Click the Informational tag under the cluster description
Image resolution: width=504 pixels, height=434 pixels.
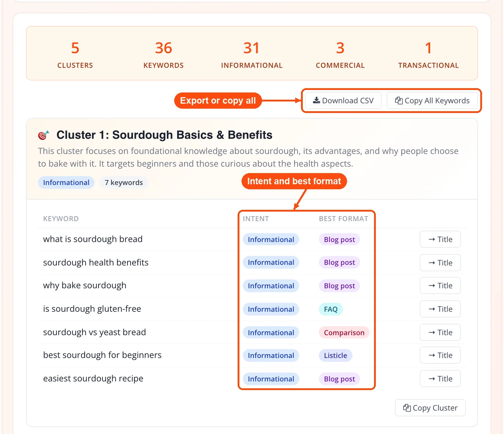(x=66, y=182)
